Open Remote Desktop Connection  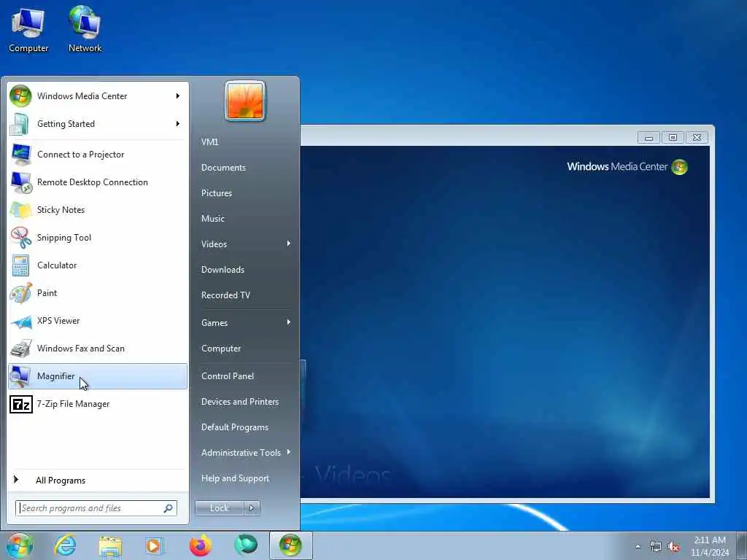tap(98, 182)
